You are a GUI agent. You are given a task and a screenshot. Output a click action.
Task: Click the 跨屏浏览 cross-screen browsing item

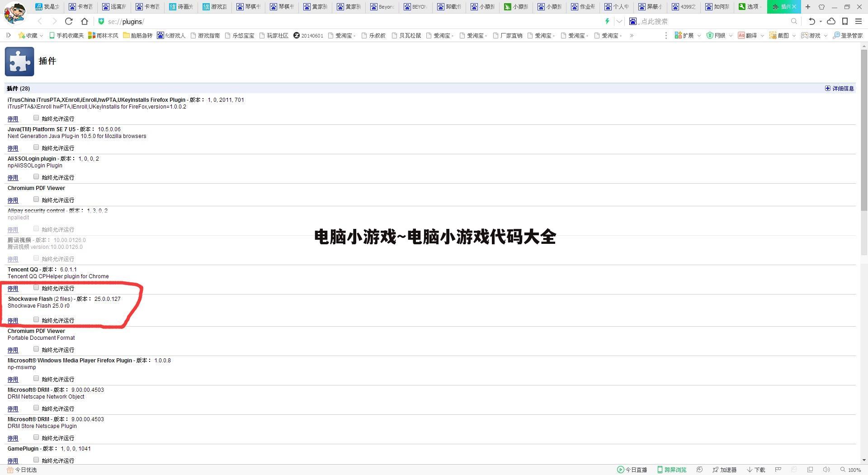tap(672, 470)
